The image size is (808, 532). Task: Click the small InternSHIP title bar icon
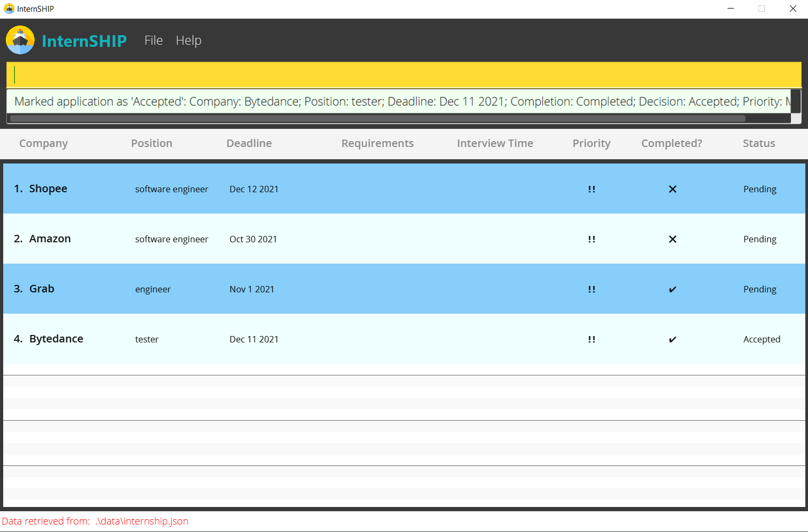[x=9, y=9]
